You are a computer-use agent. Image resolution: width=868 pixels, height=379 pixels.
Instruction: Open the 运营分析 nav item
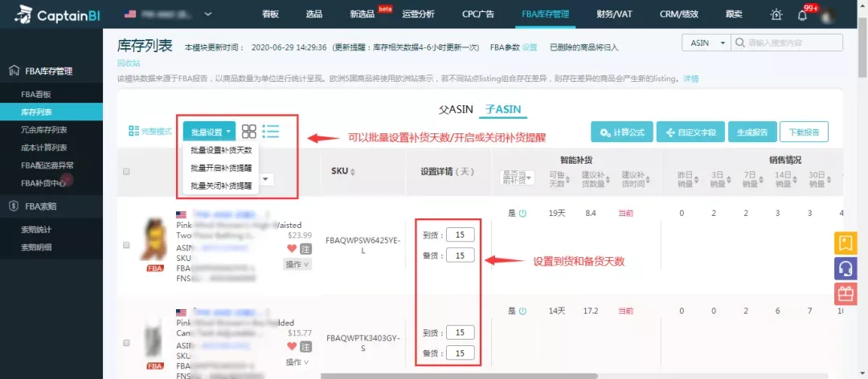418,14
